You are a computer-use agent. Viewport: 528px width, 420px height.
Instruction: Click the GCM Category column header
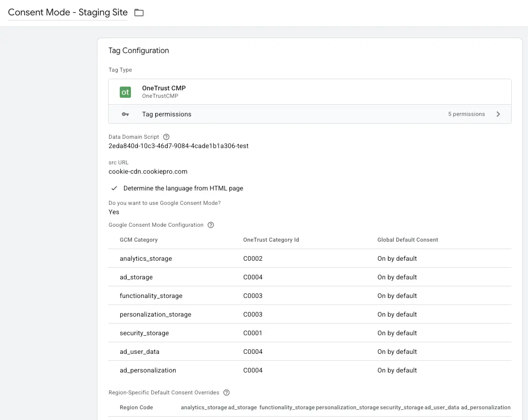tap(139, 240)
